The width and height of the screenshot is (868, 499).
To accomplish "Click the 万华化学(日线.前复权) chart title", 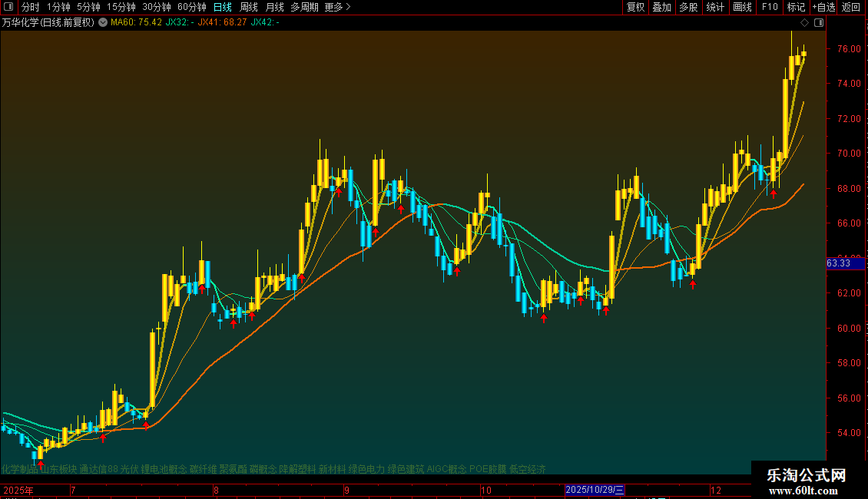I will 48,23.
